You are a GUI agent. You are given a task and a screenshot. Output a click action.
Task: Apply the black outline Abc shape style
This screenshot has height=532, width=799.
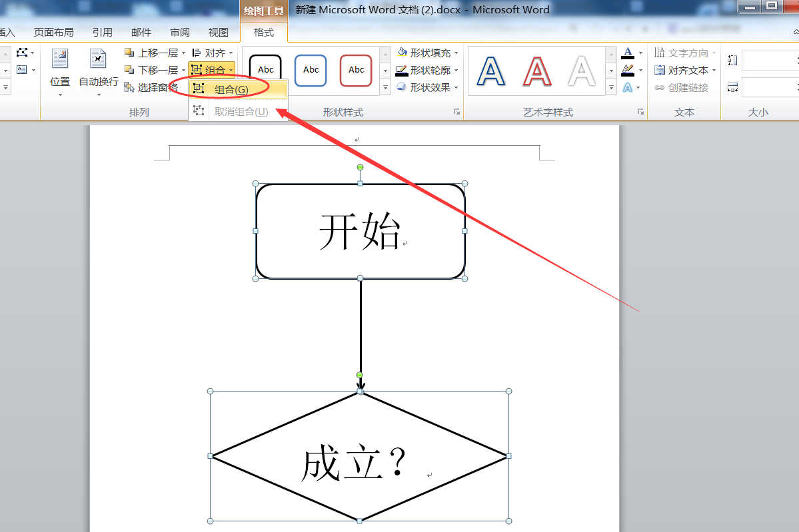pos(265,71)
